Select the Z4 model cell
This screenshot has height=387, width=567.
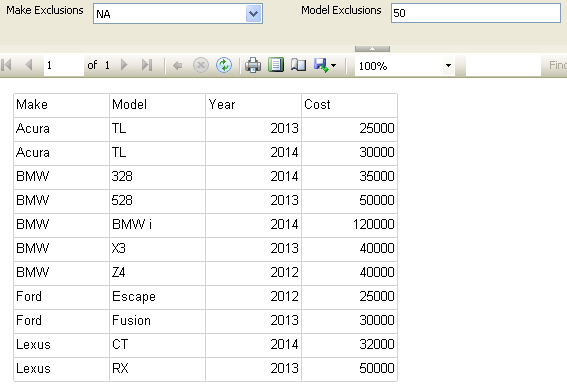[157, 273]
